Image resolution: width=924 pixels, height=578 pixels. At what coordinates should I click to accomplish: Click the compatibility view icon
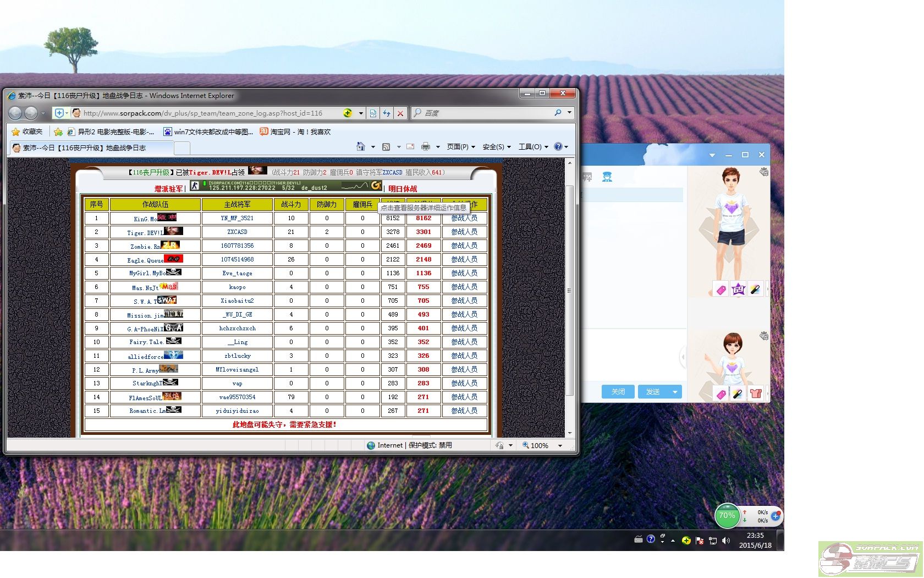[373, 113]
